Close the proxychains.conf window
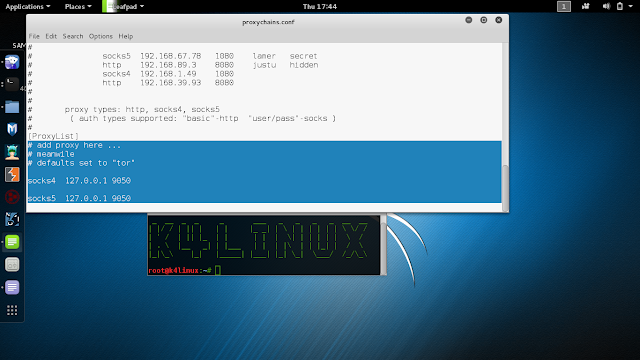The image size is (640, 360). [x=498, y=20]
